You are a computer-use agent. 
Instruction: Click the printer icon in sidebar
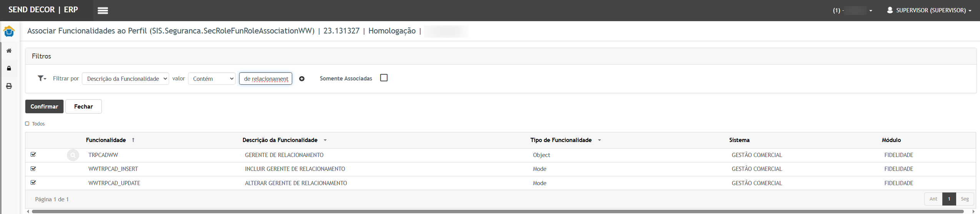9,86
